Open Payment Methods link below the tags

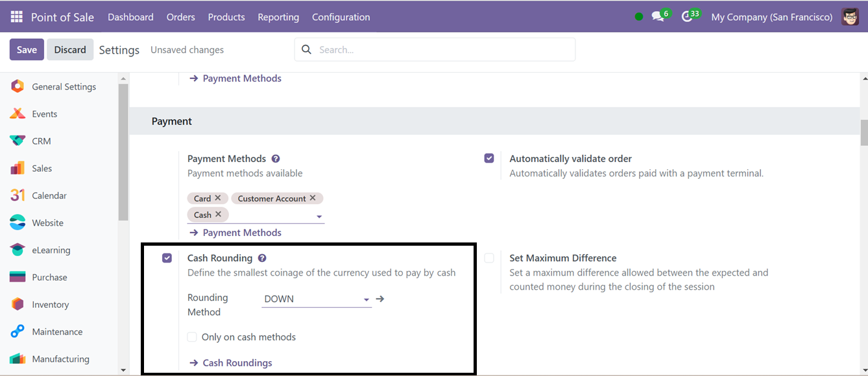pyautogui.click(x=235, y=233)
